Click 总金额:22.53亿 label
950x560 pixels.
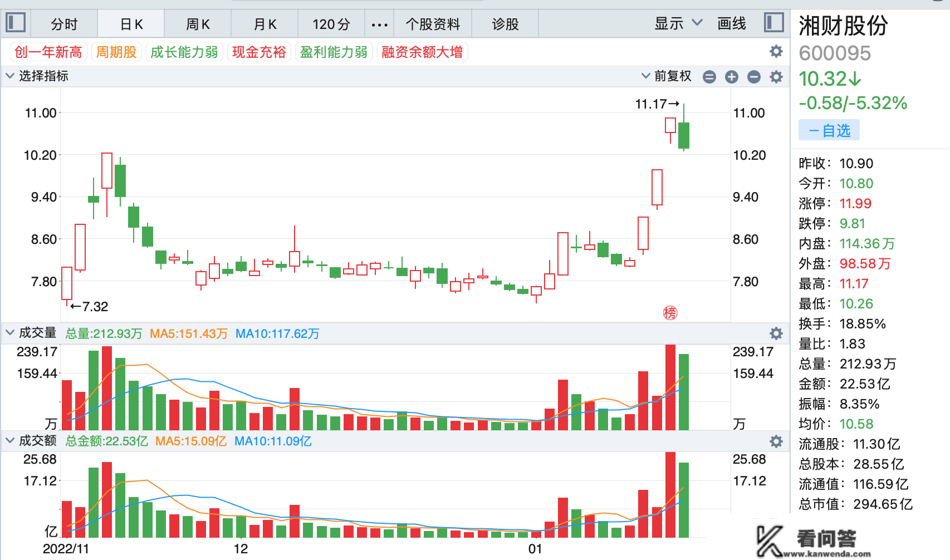pos(107,441)
